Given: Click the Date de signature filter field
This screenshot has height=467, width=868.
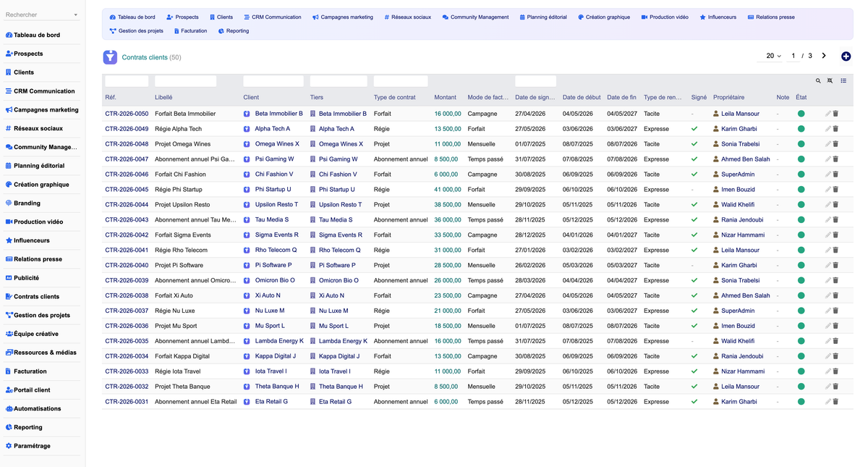Looking at the screenshot, I should click(x=535, y=81).
